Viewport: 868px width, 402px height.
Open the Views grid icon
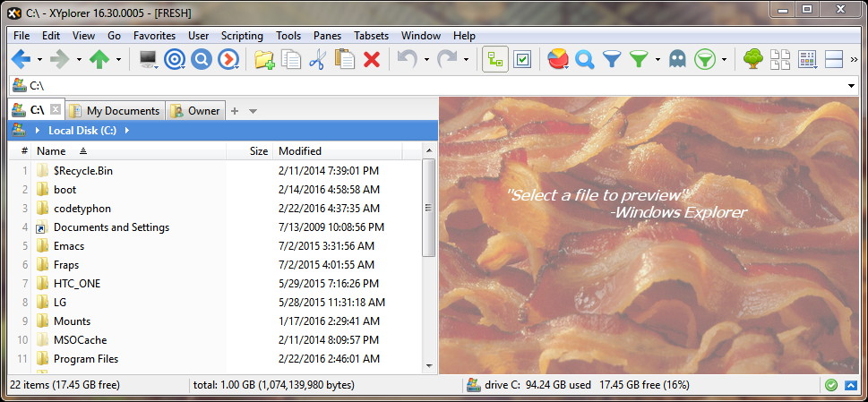(808, 59)
